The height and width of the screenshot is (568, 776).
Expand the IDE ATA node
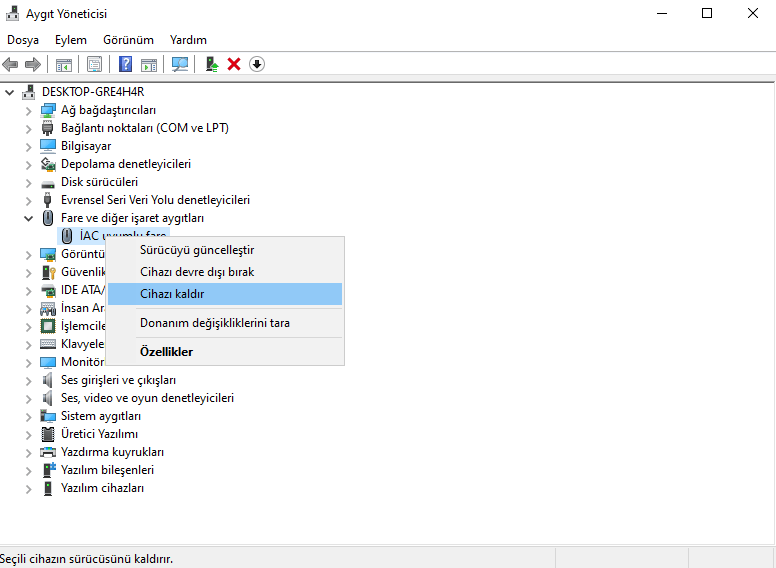(x=29, y=290)
